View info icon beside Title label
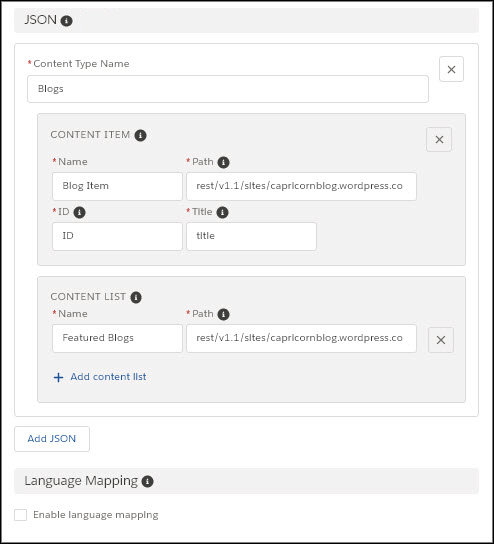Screen dimensions: 494x544 click(222, 212)
